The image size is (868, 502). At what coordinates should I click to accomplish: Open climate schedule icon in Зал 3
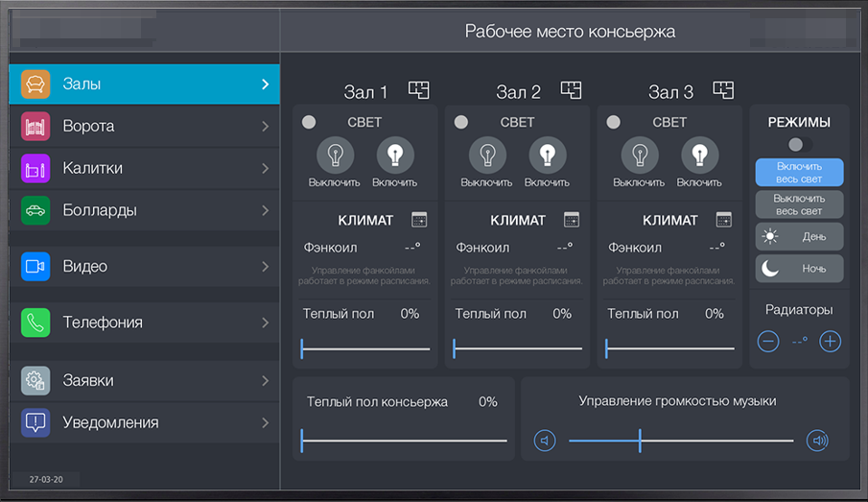click(x=723, y=220)
